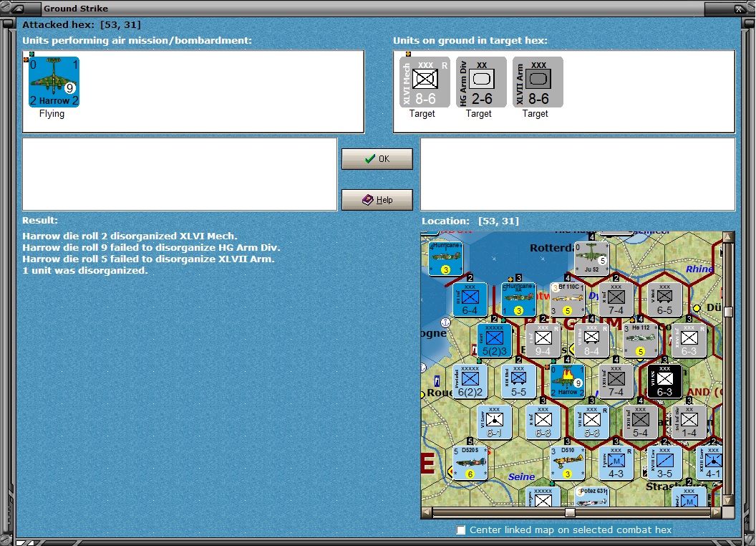The width and height of the screenshot is (756, 546).
Task: Click the V Mot 6-5 counter
Action: (664, 300)
